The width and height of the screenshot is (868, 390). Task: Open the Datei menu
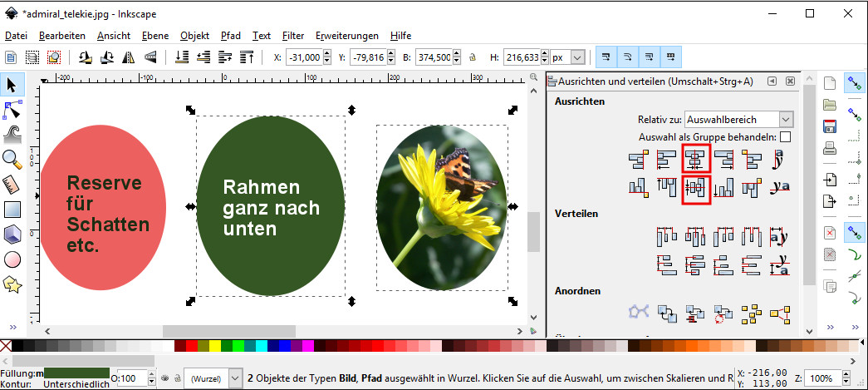[16, 36]
